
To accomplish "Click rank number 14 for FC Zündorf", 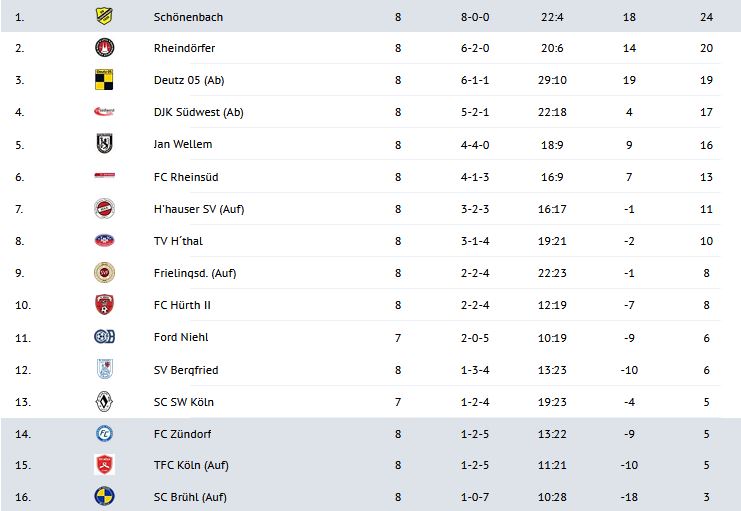I will 20,434.
